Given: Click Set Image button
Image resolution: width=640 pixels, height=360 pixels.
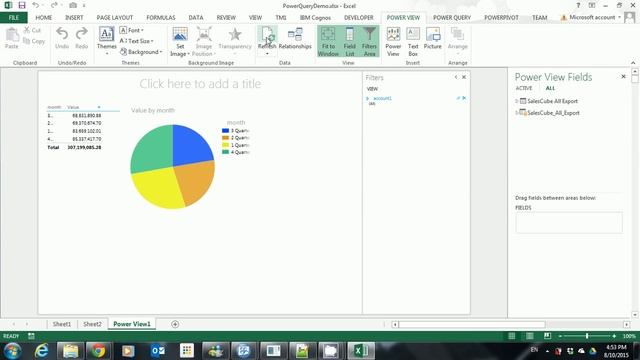Looking at the screenshot, I should click(x=180, y=41).
